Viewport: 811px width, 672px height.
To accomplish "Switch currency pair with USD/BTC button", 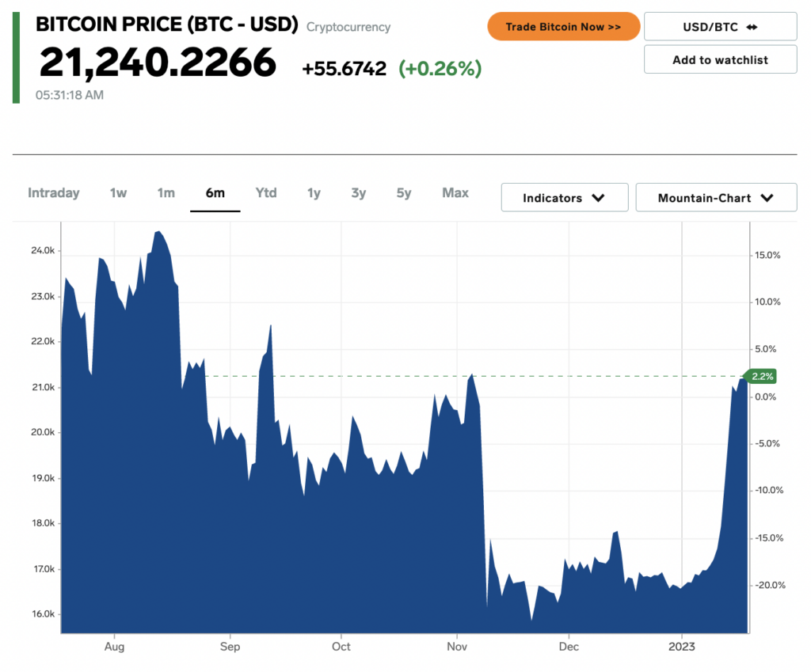I will pyautogui.click(x=720, y=26).
